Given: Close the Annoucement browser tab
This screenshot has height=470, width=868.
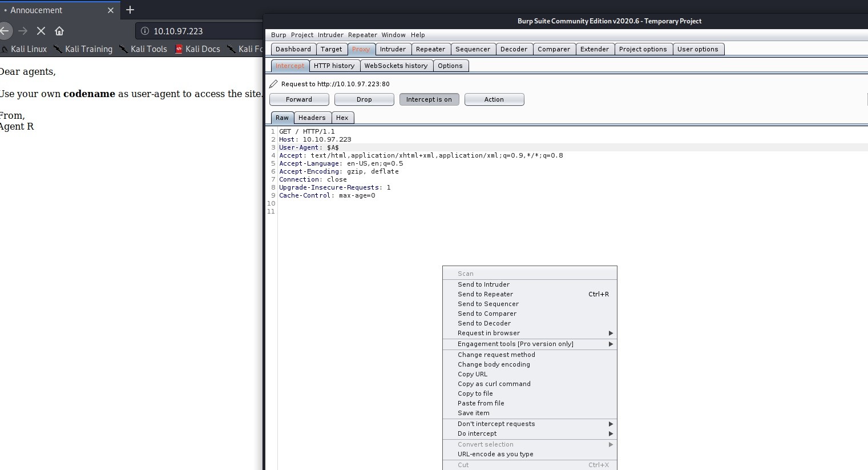Looking at the screenshot, I should click(111, 10).
